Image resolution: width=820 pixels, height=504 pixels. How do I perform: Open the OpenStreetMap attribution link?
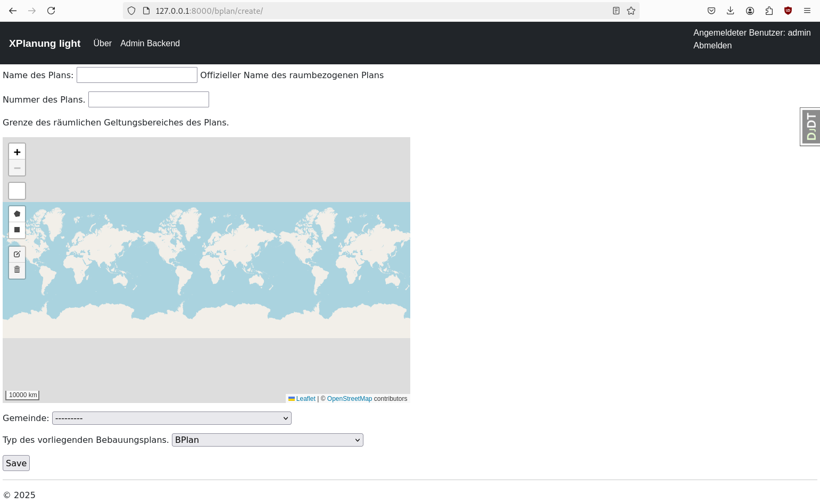[x=350, y=399]
